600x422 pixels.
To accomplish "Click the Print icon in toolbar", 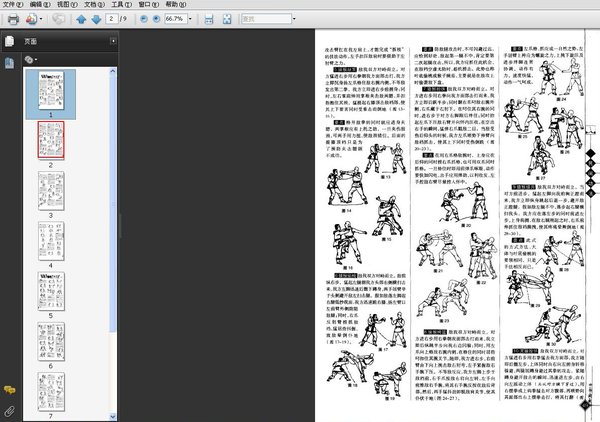I will 13,19.
